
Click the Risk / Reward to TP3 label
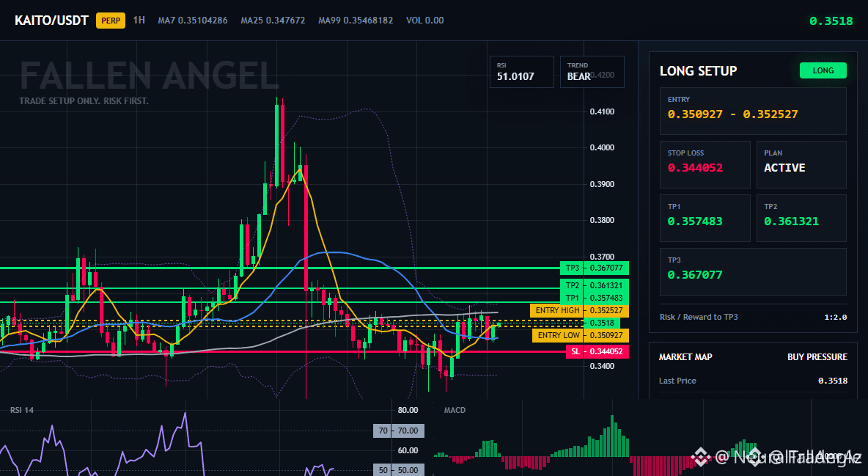(699, 317)
